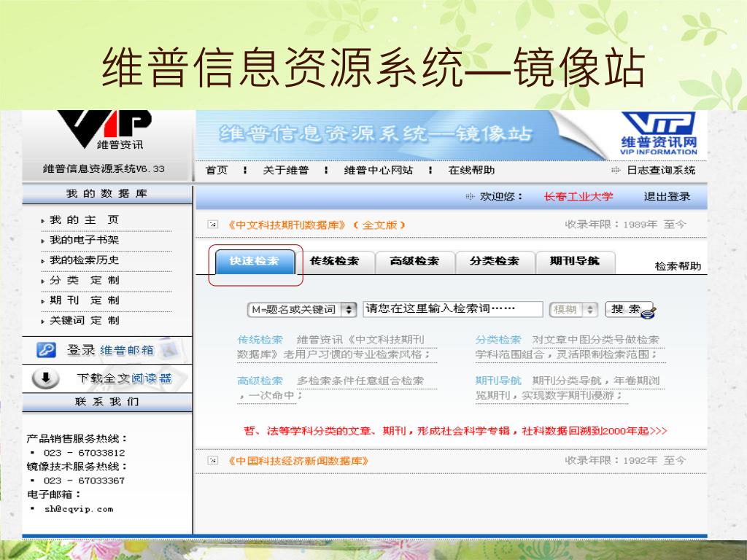The image size is (747, 560).
Task: Open 关于维普 navigation item
Action: pos(286,171)
